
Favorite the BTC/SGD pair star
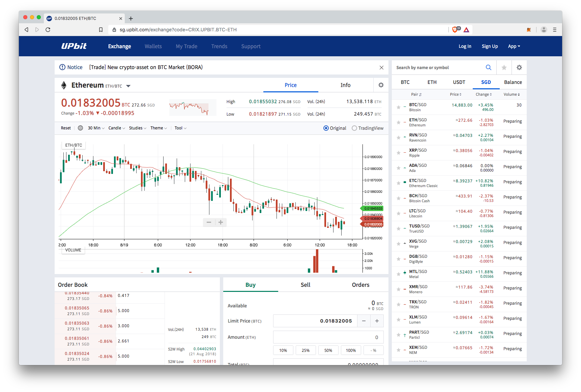pos(399,107)
